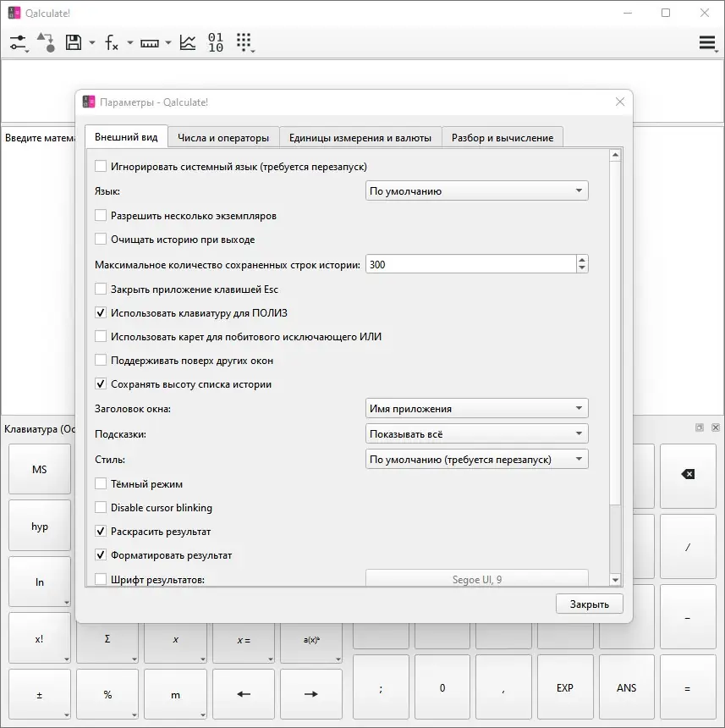Click the left arrow keypad button
This screenshot has height=728, width=725.
pos(244,694)
